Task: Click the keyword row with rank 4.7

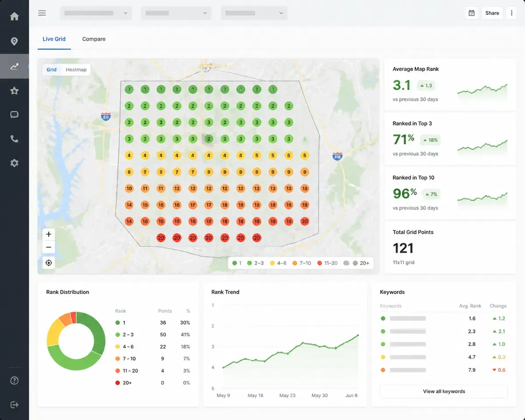Action: point(444,357)
